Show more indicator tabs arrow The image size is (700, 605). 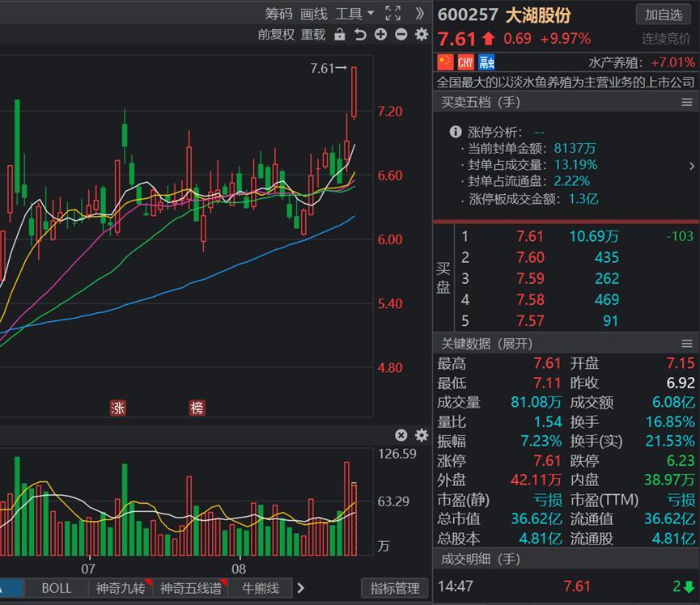coord(300,588)
